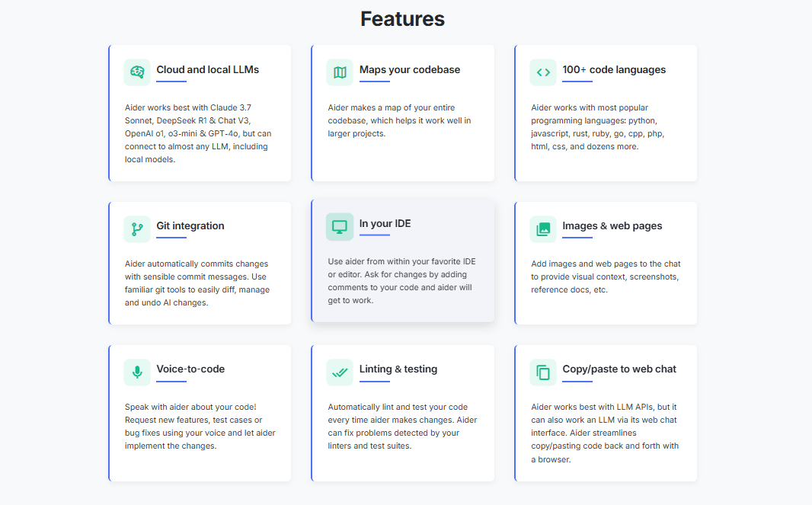Select the Voice-to-code title
812x505 pixels.
tap(190, 369)
